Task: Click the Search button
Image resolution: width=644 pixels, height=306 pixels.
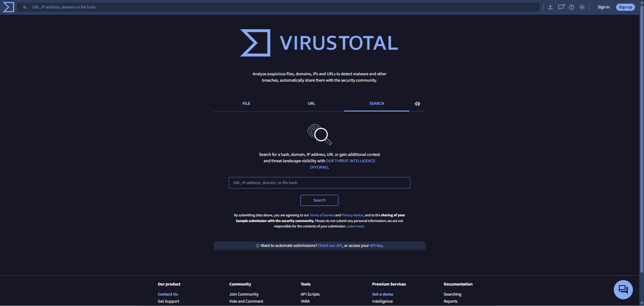Action: point(319,200)
